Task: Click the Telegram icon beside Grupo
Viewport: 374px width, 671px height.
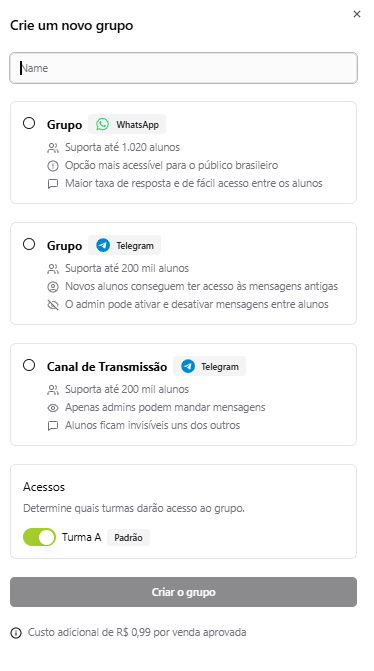Action: pyautogui.click(x=103, y=246)
